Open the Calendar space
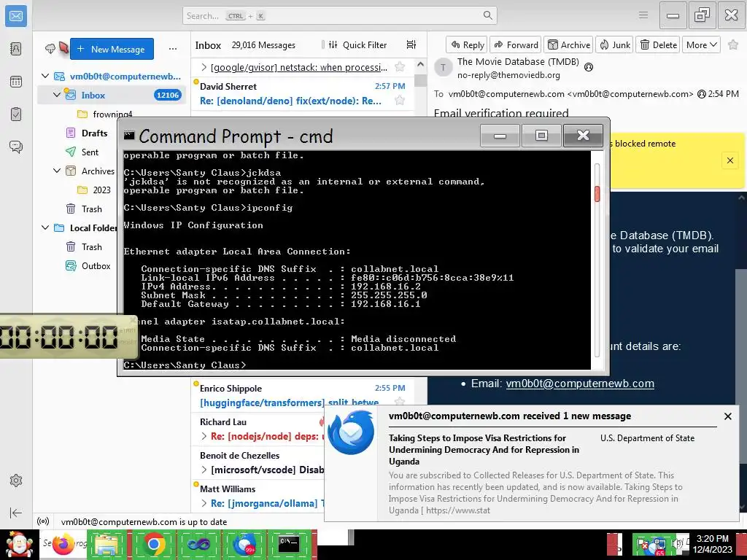This screenshot has width=747, height=560. 16,82
